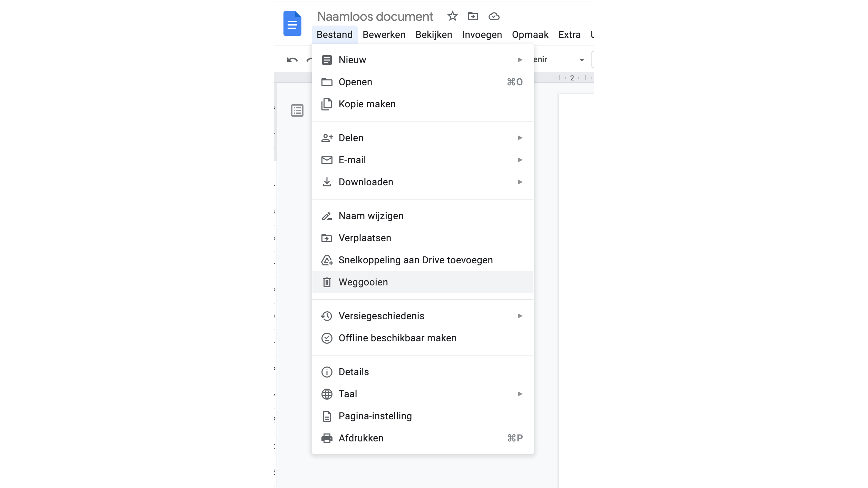Toggle Offline beschikbaar maken
868x488 pixels.
click(397, 338)
